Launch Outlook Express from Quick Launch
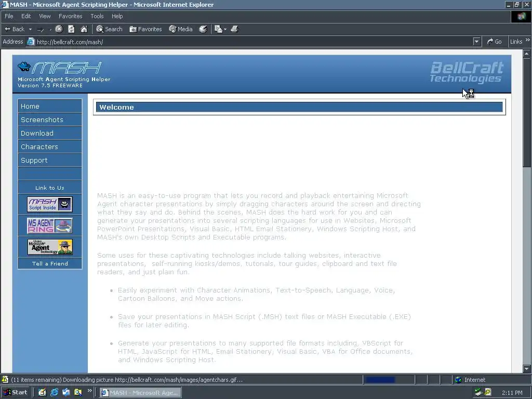Viewport: 532px width, 399px height. tap(66, 393)
